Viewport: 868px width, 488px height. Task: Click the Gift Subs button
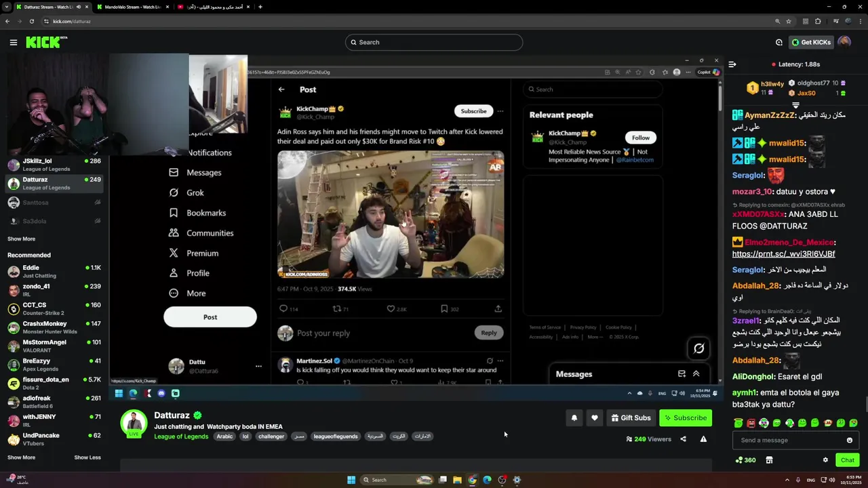coord(631,418)
